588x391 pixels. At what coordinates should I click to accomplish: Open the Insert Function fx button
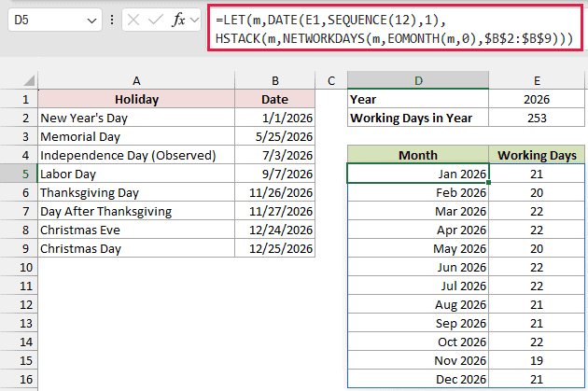tap(178, 20)
